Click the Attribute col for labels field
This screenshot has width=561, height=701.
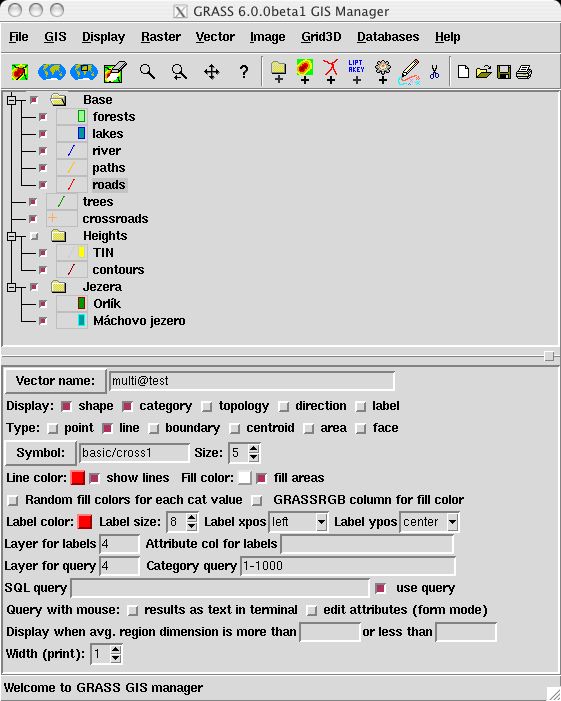[x=367, y=544]
